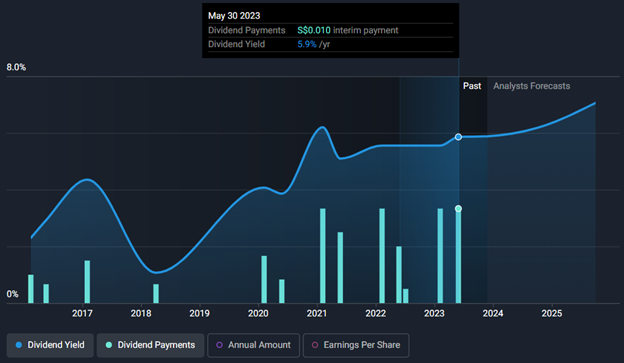Viewport: 624px width, 363px height.
Task: Toggle the Dividend Payments series
Action: coord(150,345)
